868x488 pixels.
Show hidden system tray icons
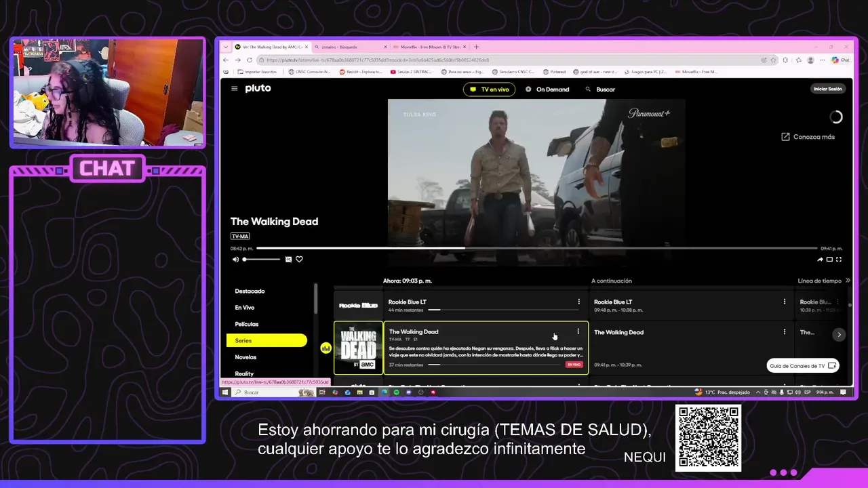pyautogui.click(x=759, y=392)
